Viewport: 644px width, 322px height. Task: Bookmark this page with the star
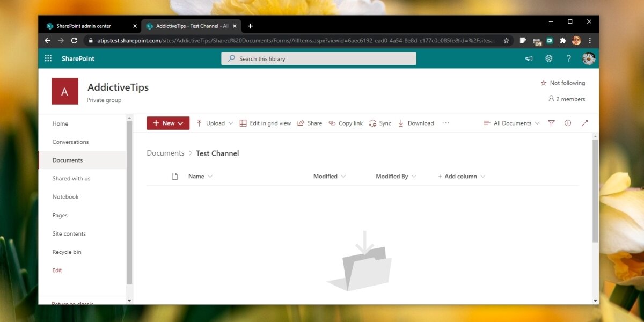pos(506,41)
